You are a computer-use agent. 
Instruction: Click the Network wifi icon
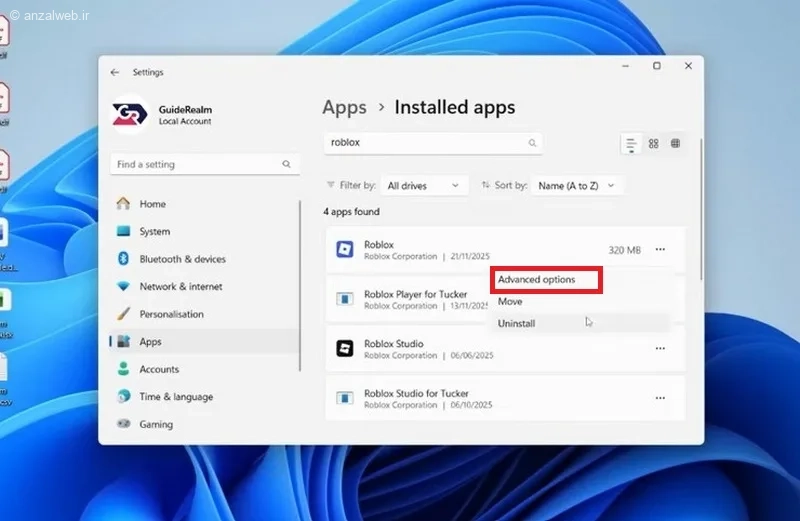pyautogui.click(x=123, y=286)
